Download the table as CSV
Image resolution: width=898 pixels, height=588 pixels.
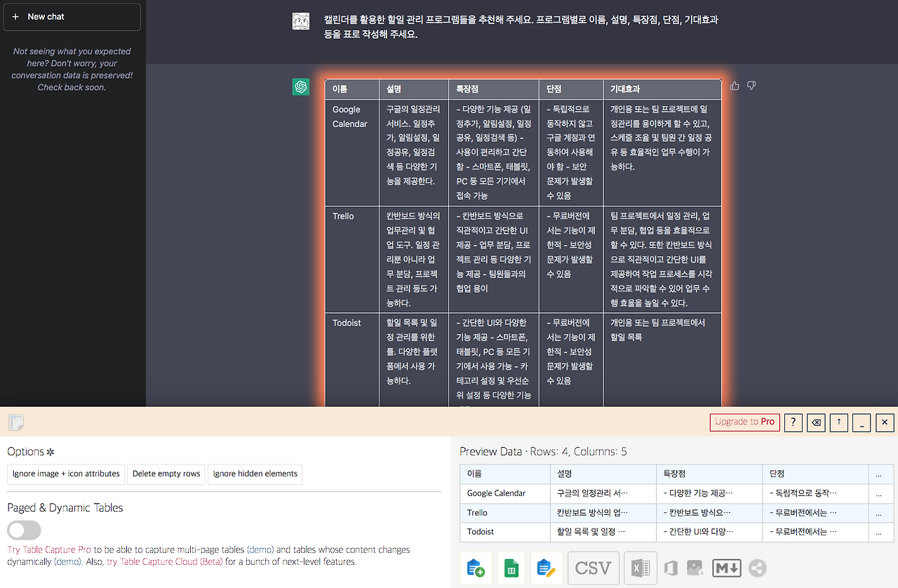coord(593,568)
